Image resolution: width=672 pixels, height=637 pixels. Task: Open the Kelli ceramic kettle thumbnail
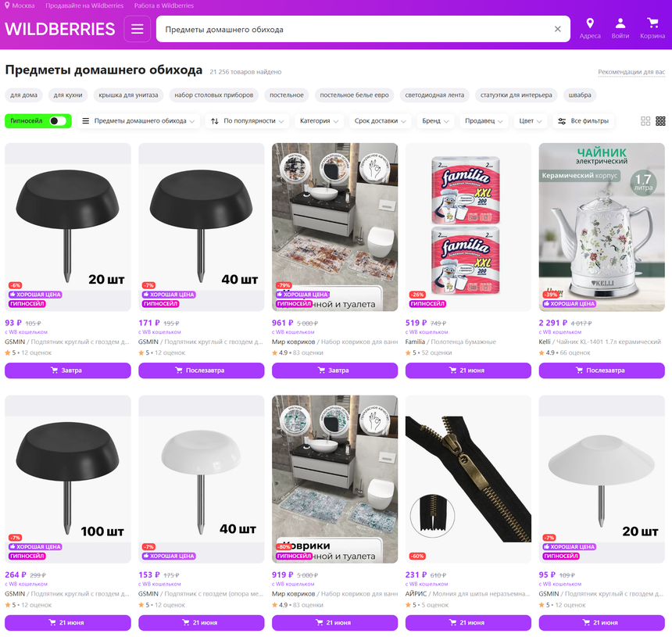pos(602,227)
